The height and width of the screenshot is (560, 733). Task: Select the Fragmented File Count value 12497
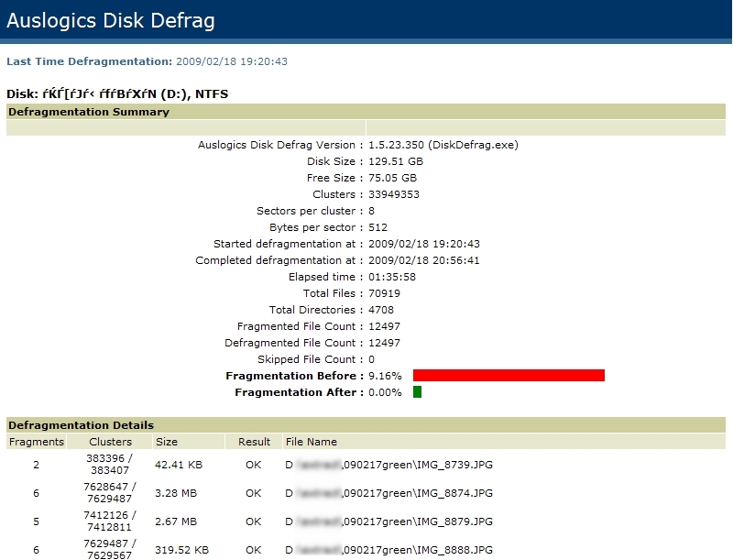point(384,326)
